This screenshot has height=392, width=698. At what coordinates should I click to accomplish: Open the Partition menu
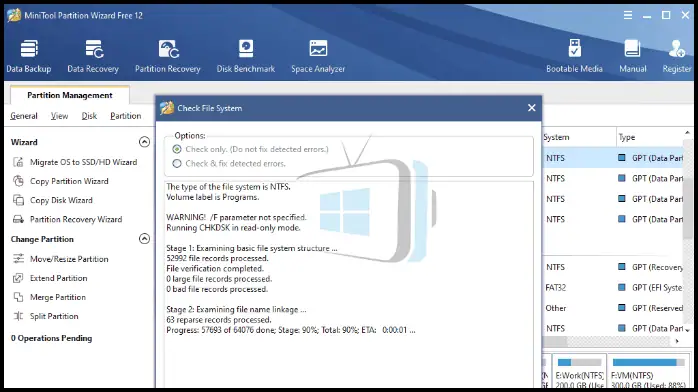(x=126, y=116)
